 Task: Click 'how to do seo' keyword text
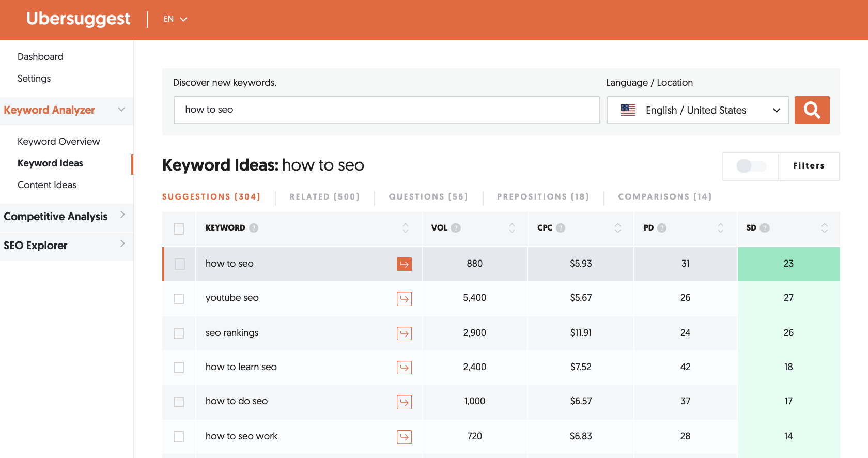click(x=237, y=401)
